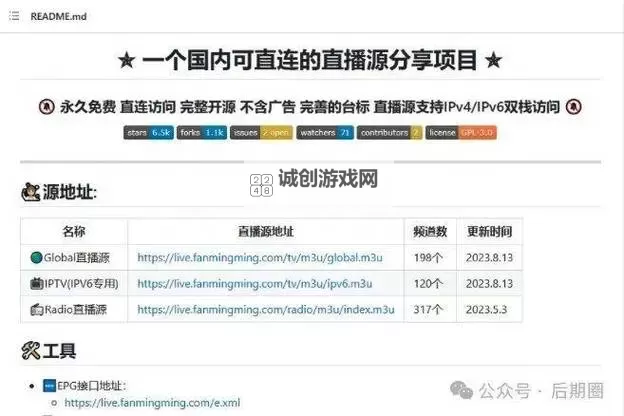
Task: Click the main title 一个国内可直连的直播源分享项目
Action: click(x=310, y=61)
